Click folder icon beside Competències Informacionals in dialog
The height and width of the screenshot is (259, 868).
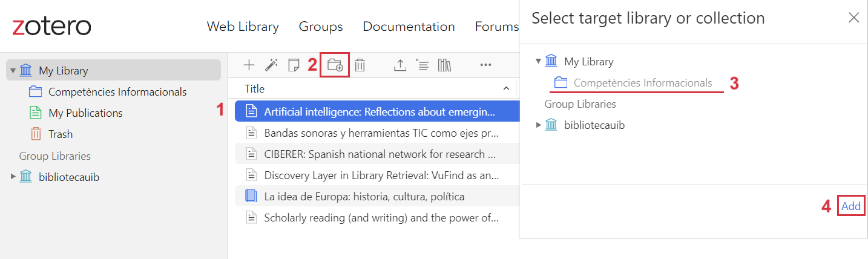click(561, 83)
